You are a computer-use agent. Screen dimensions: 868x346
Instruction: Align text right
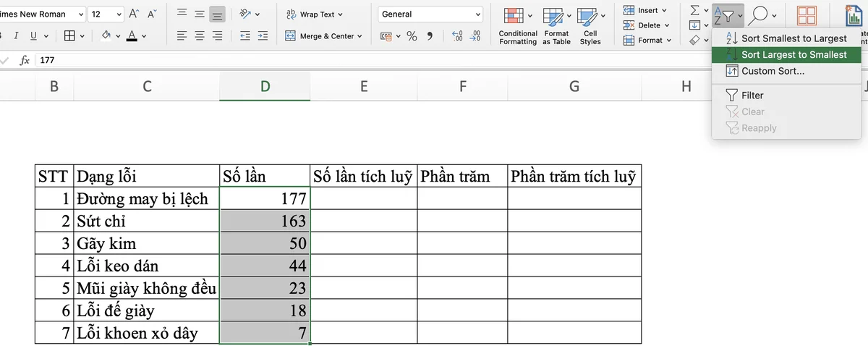(217, 35)
